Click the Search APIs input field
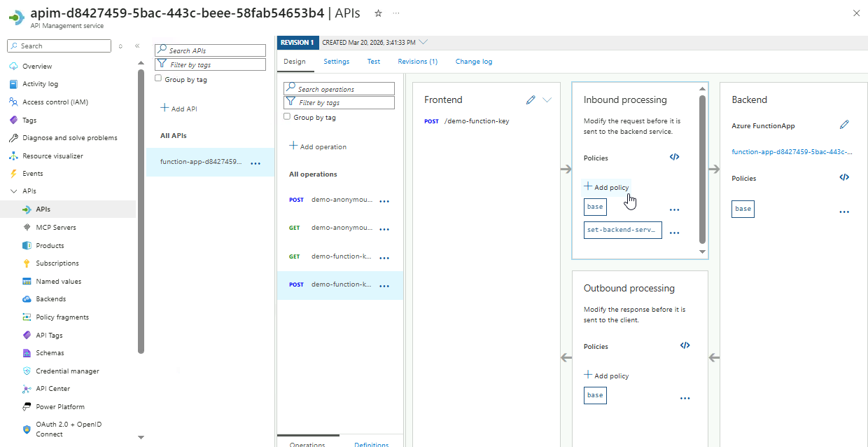Screen dimensions: 868x447 click(x=216, y=50)
